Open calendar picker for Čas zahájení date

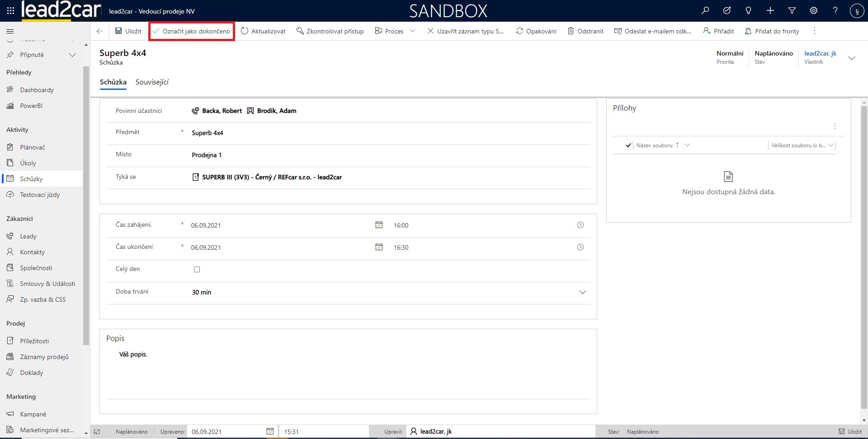coord(379,225)
